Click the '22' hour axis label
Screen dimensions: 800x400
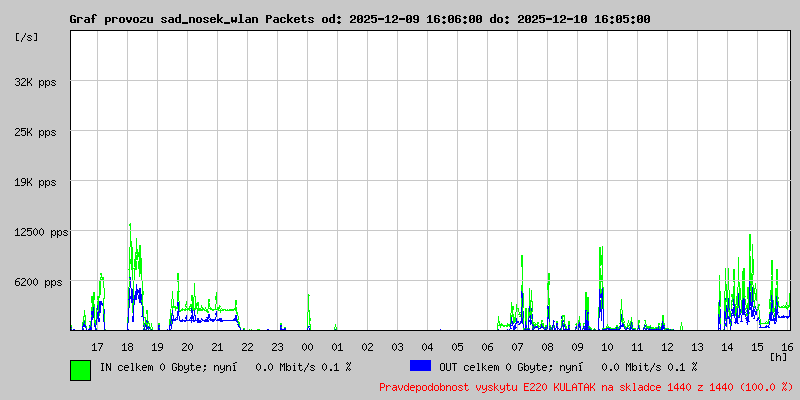pyautogui.click(x=247, y=347)
